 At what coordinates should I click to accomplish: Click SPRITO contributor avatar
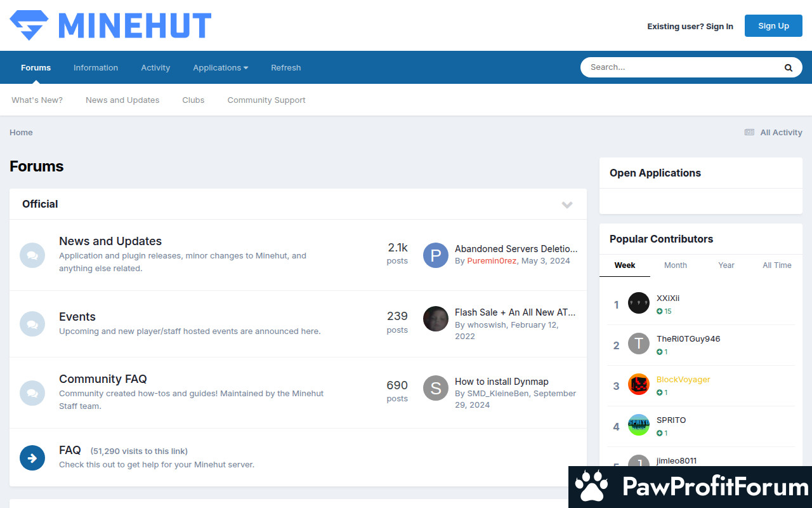tap(639, 425)
